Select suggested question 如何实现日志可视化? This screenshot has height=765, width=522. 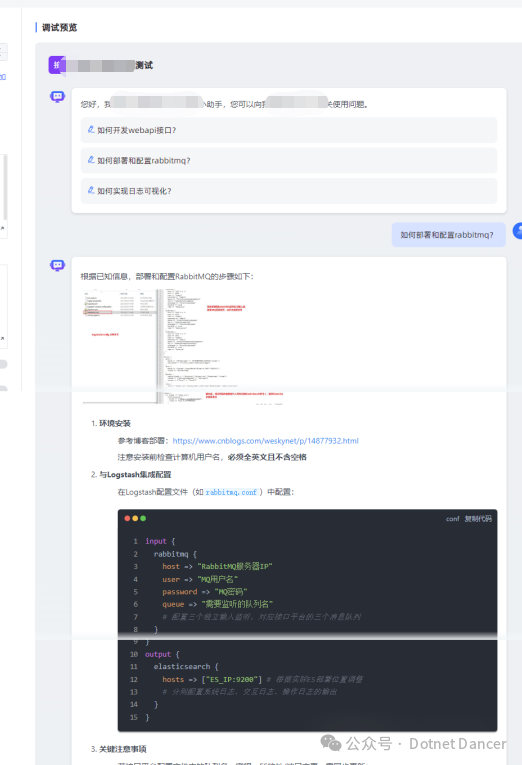click(x=289, y=191)
